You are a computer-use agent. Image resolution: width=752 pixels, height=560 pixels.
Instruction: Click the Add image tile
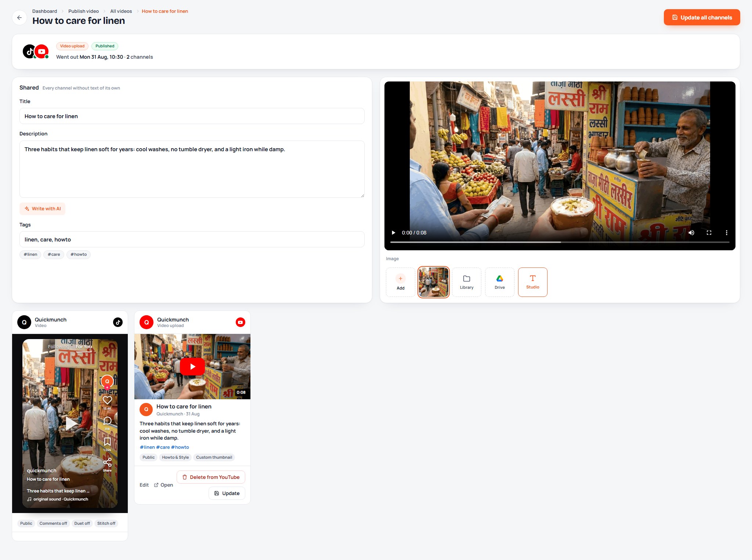coord(401,282)
